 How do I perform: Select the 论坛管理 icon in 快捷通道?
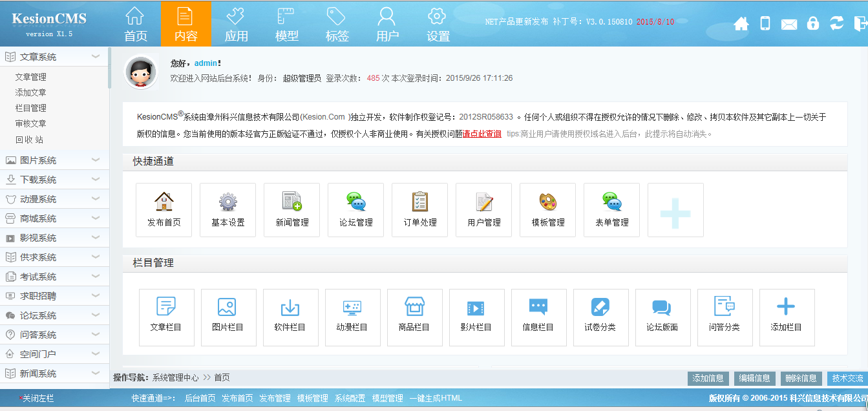pyautogui.click(x=355, y=209)
